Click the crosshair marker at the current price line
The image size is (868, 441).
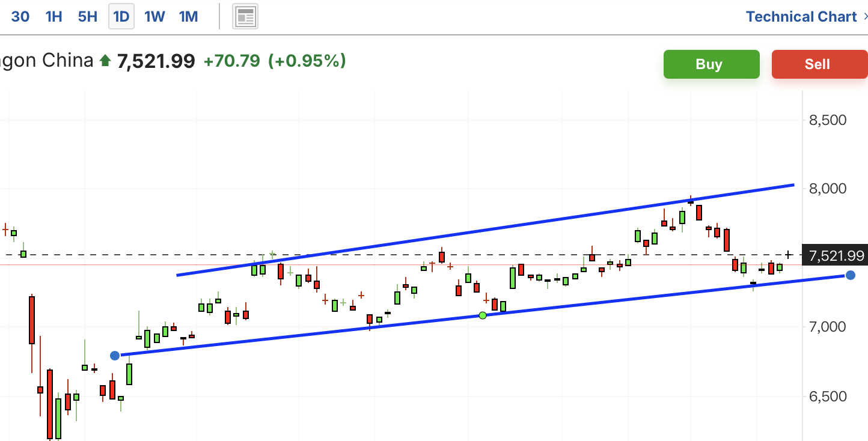click(x=789, y=255)
